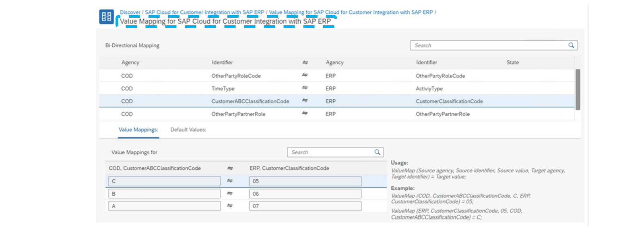Viewport: 644px width, 230px height.
Task: Click the bidirectional arrows in the table header
Action: click(305, 62)
